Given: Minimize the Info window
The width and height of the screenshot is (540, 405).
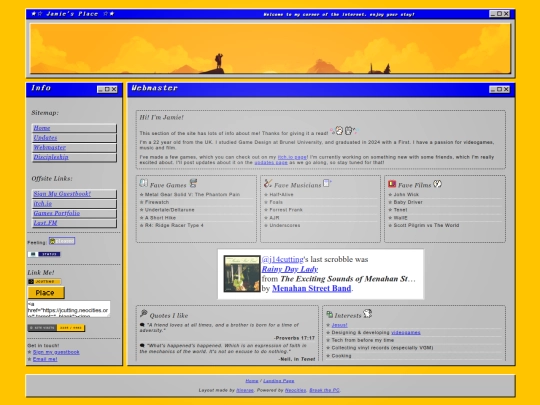Looking at the screenshot, I should click(101, 89).
